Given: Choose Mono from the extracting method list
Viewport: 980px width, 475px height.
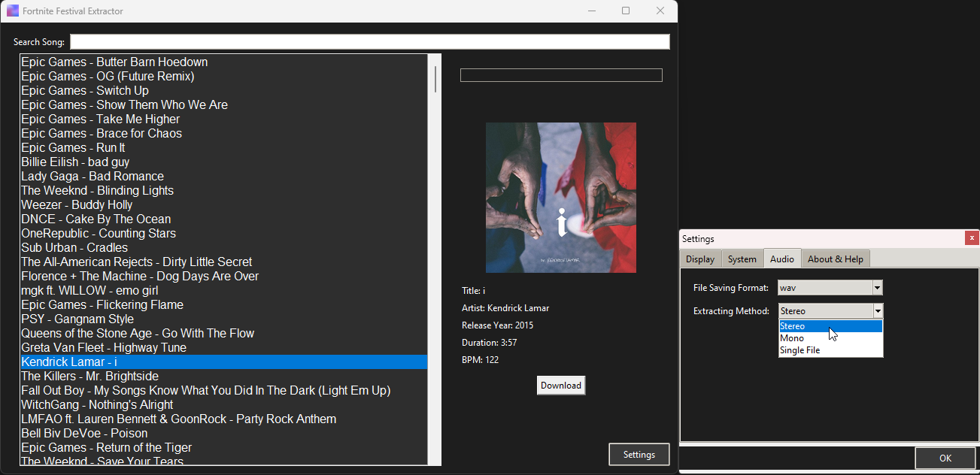Looking at the screenshot, I should pos(792,338).
